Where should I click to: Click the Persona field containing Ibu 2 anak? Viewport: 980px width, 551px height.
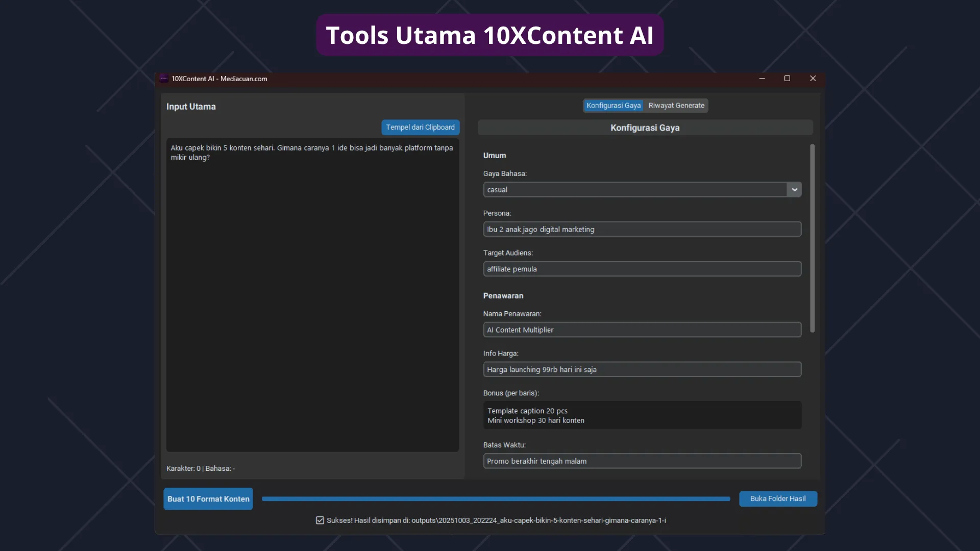pyautogui.click(x=642, y=229)
